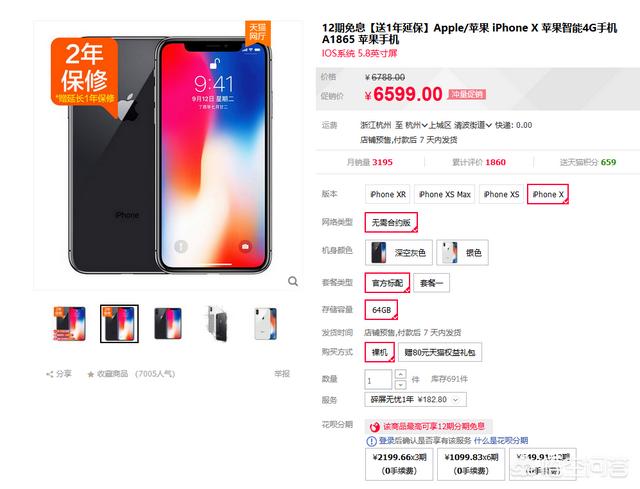The height and width of the screenshot is (489, 640).
Task: Click the magnifier zoom icon on product image
Action: click(293, 281)
